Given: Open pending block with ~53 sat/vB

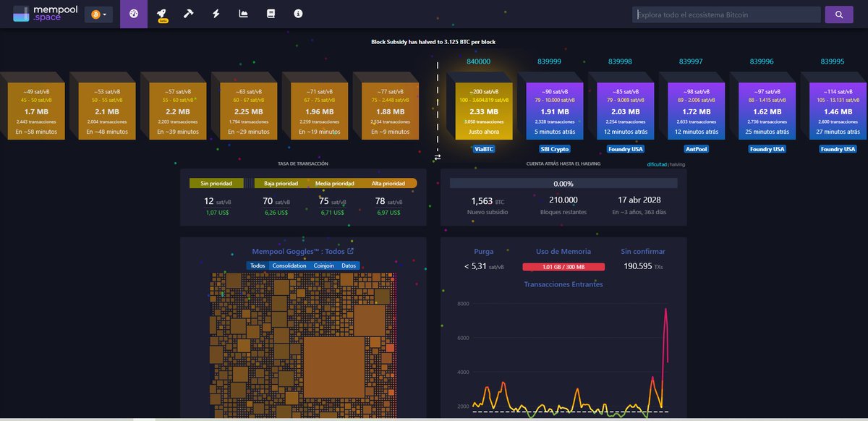Looking at the screenshot, I should tap(106, 111).
